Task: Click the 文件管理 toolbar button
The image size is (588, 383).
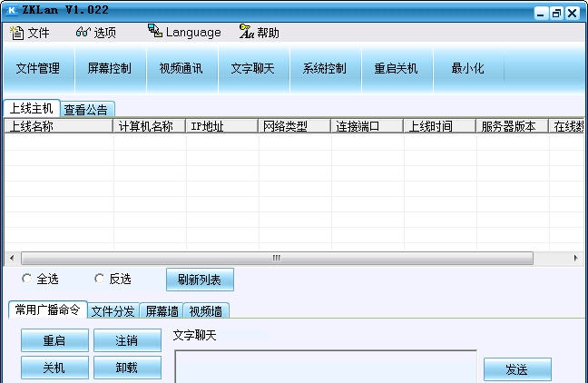Action: click(37, 69)
